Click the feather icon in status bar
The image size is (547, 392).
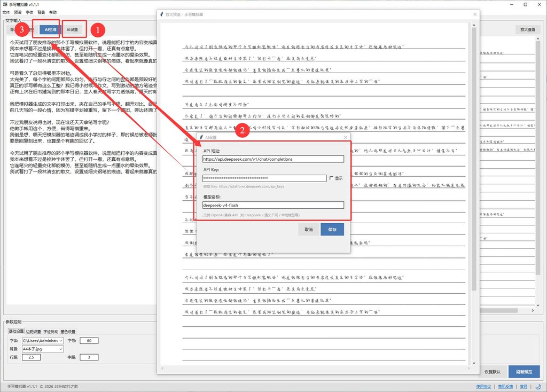[538, 387]
